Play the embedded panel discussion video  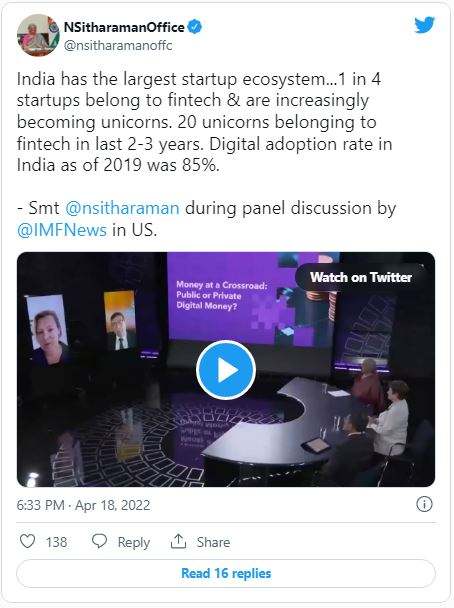pyautogui.click(x=226, y=370)
